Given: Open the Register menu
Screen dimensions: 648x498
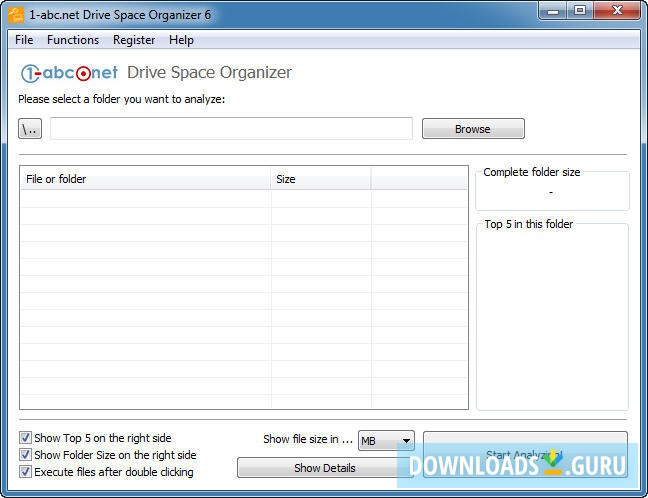Looking at the screenshot, I should pyautogui.click(x=134, y=40).
